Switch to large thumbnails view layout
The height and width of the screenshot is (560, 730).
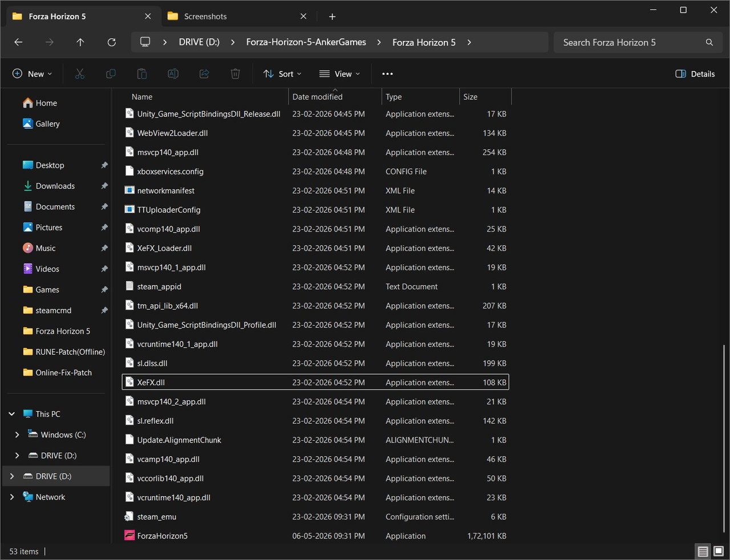719,551
